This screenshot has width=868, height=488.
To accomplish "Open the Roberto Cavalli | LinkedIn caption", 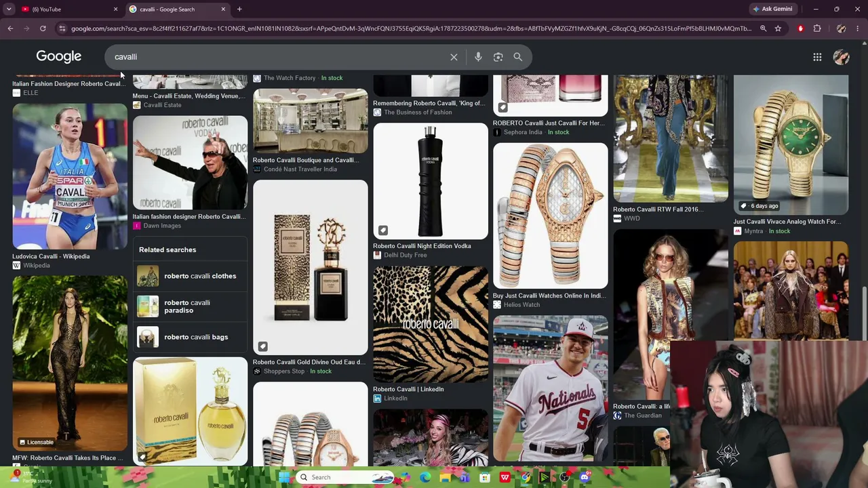I will [x=408, y=389].
